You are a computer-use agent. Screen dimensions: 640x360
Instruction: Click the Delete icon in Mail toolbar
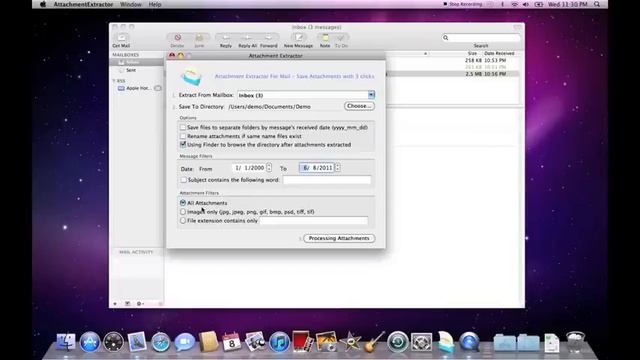[x=177, y=38]
